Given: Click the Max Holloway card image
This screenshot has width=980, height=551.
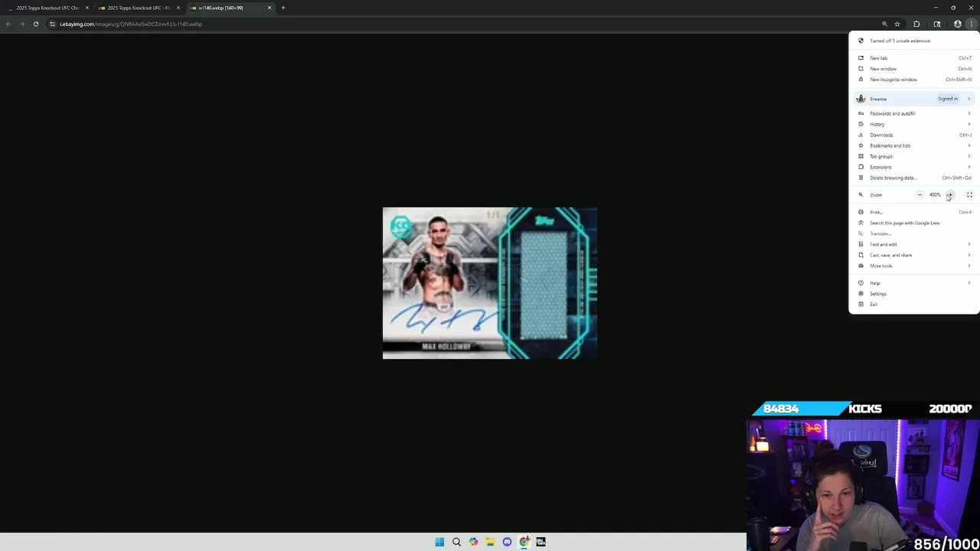Looking at the screenshot, I should 490,283.
